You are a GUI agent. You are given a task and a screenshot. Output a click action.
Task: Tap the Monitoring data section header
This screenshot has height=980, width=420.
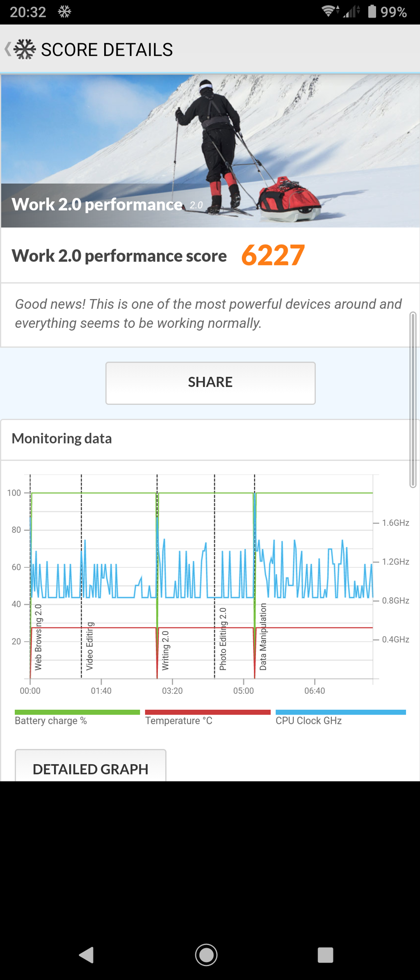point(62,439)
